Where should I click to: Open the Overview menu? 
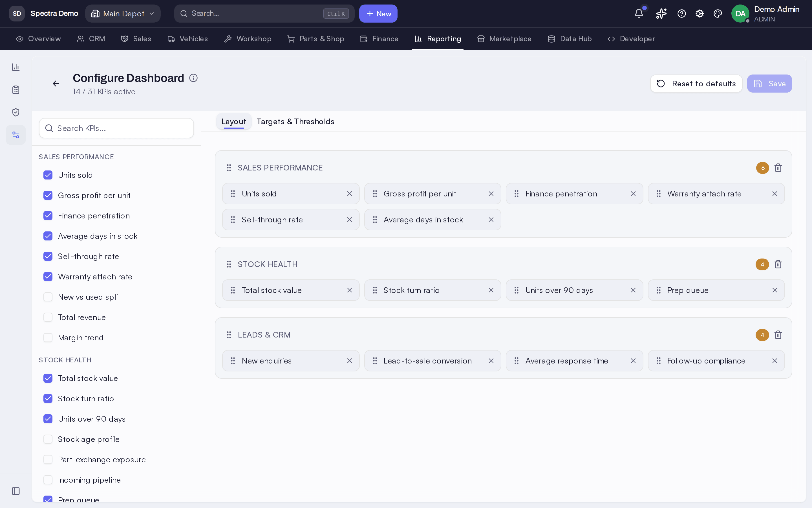pos(39,39)
